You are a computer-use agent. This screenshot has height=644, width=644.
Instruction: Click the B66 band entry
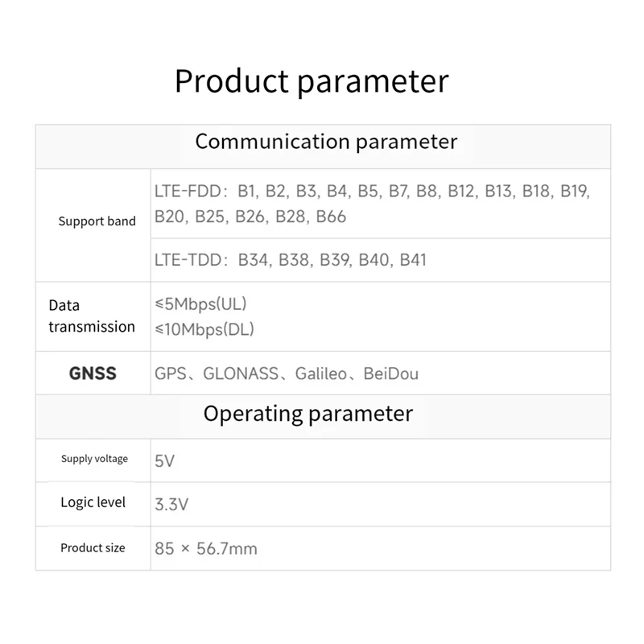click(331, 217)
